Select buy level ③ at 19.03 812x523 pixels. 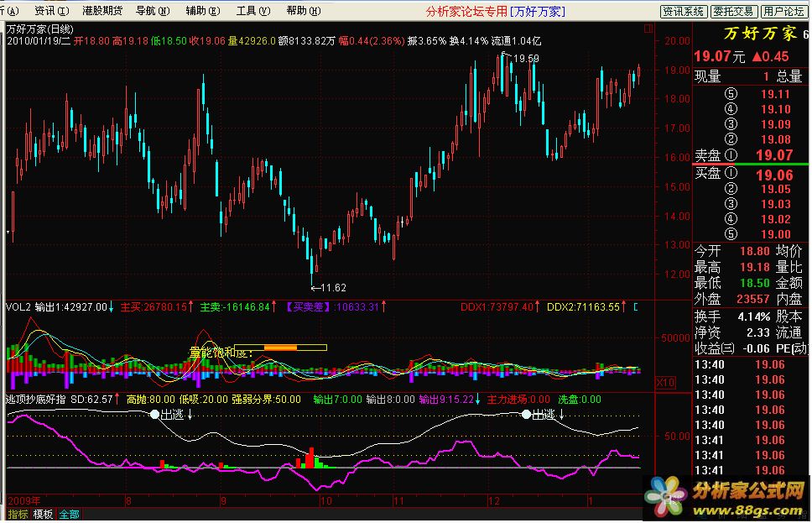(757, 204)
